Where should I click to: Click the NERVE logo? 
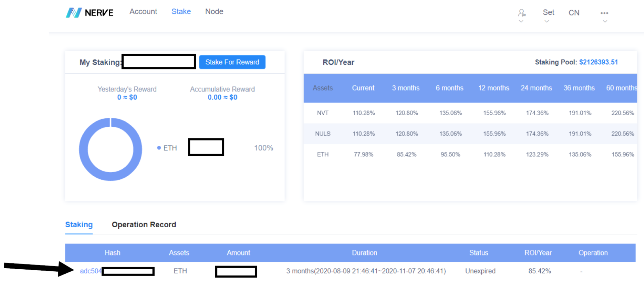pos(90,13)
